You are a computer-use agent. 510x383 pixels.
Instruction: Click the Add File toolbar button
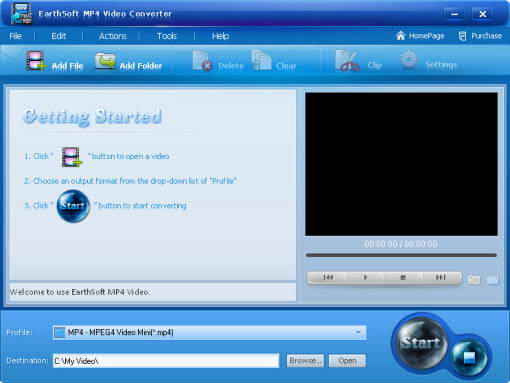click(55, 61)
